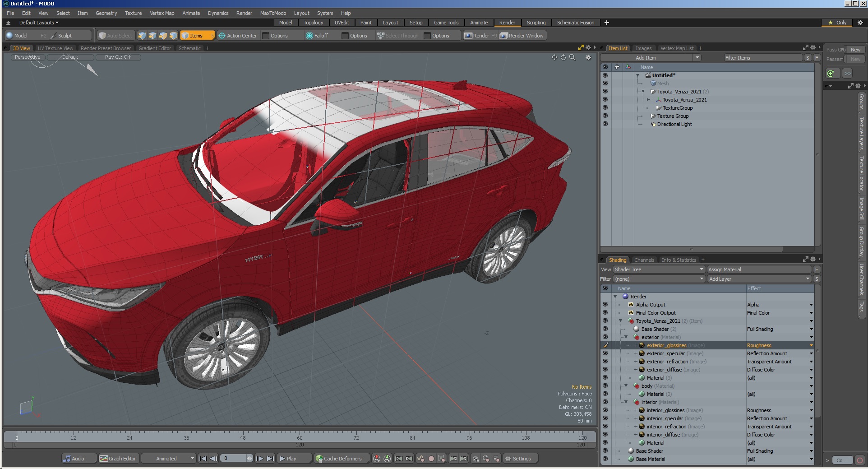Switch to Images tab
The width and height of the screenshot is (868, 469).
tap(643, 48)
